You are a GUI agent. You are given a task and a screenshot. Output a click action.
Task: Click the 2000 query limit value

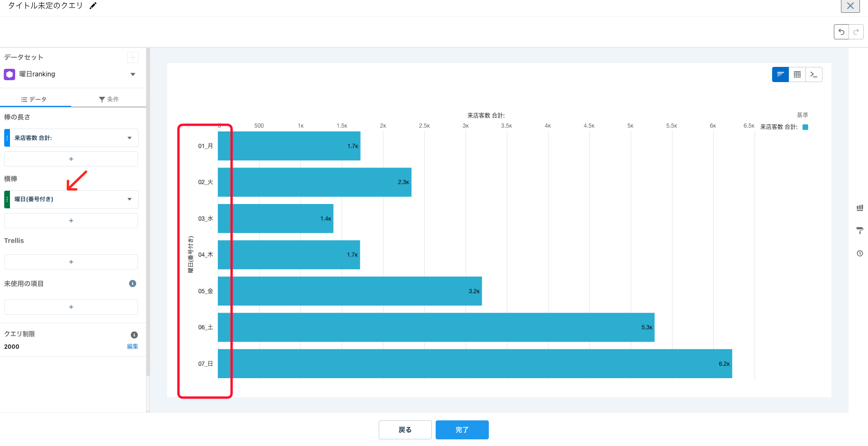pyautogui.click(x=12, y=347)
